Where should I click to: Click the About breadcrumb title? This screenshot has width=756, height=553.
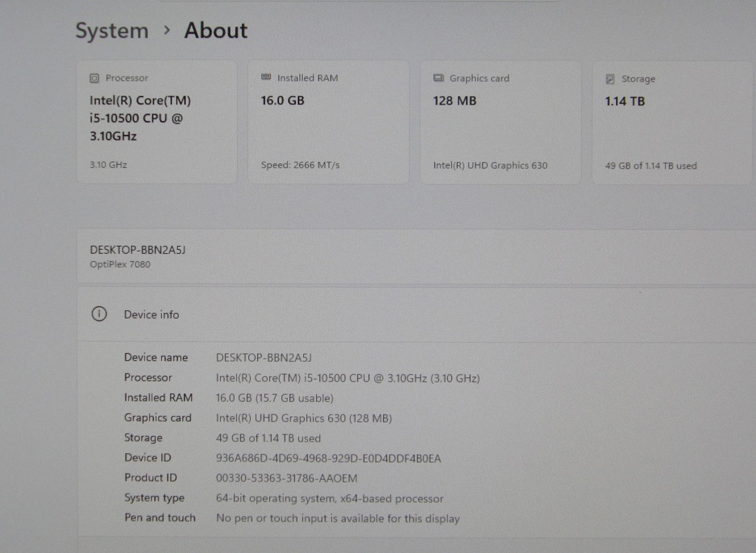216,31
